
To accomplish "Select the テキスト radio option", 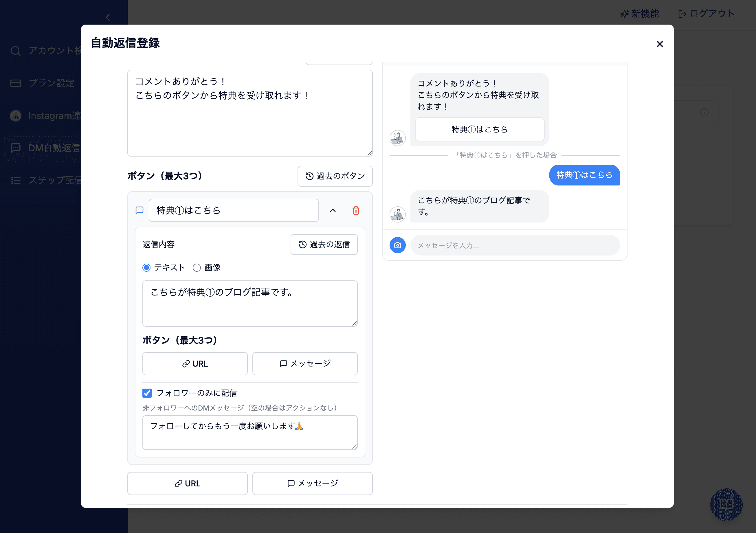I will click(146, 268).
